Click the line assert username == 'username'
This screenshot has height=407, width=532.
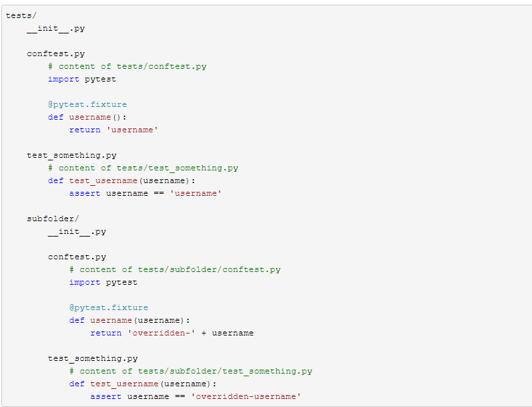tap(146, 194)
